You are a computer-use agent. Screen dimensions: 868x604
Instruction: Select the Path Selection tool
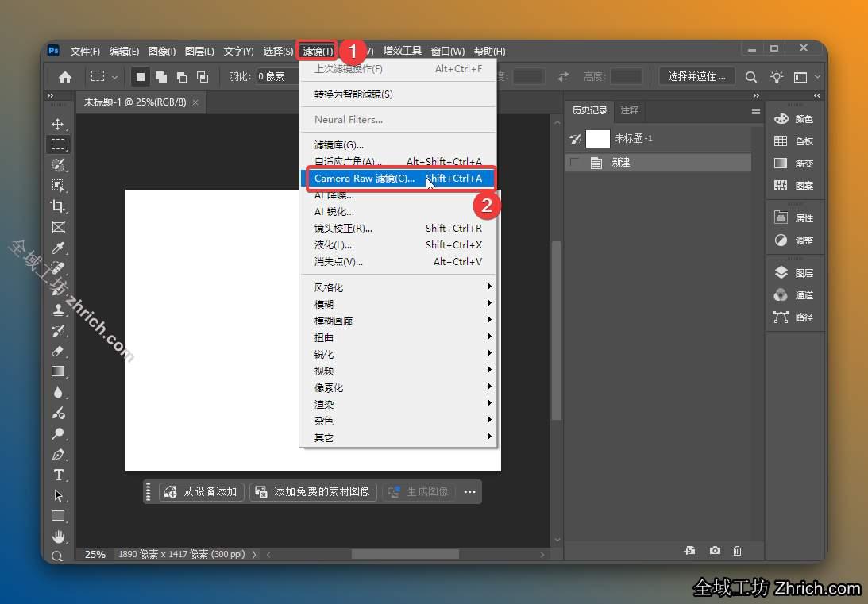pyautogui.click(x=57, y=495)
